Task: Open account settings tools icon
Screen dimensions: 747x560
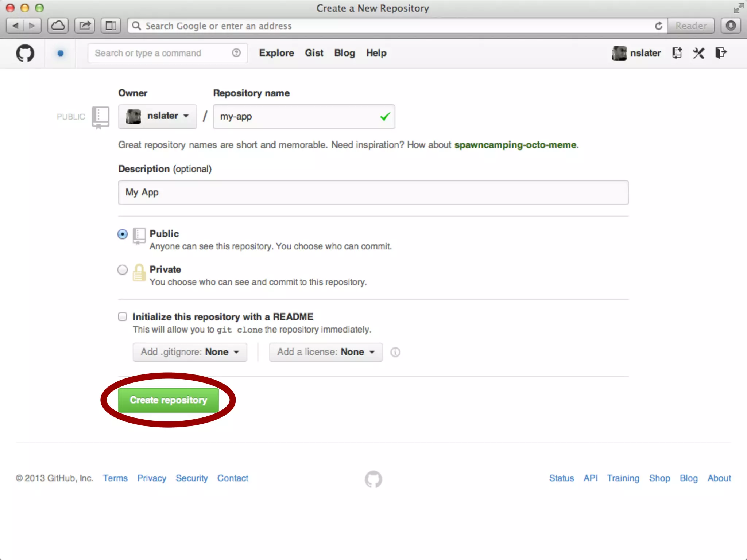Action: (698, 53)
